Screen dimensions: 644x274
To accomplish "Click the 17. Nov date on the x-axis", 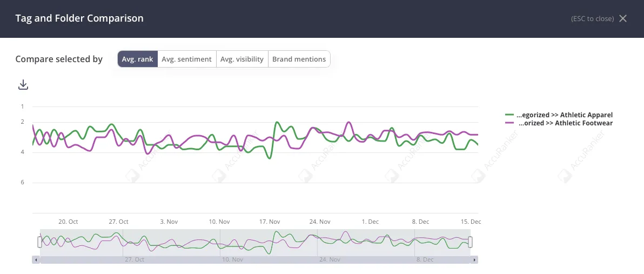I will [x=270, y=222].
